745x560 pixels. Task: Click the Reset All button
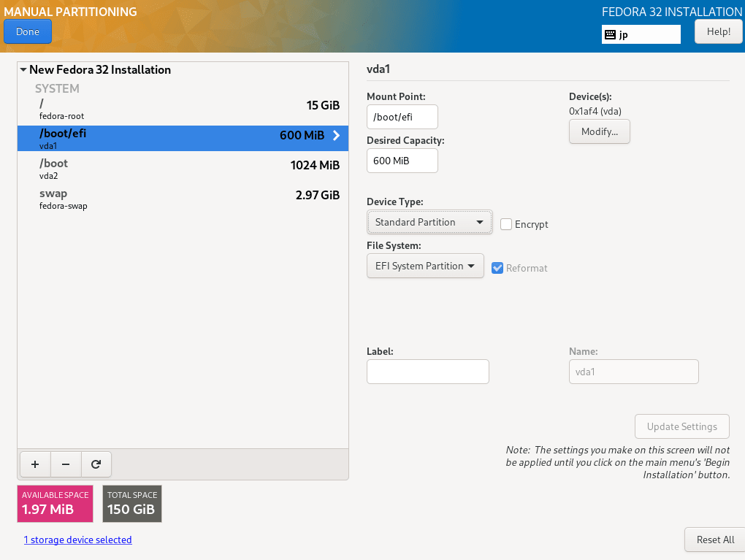coord(715,540)
